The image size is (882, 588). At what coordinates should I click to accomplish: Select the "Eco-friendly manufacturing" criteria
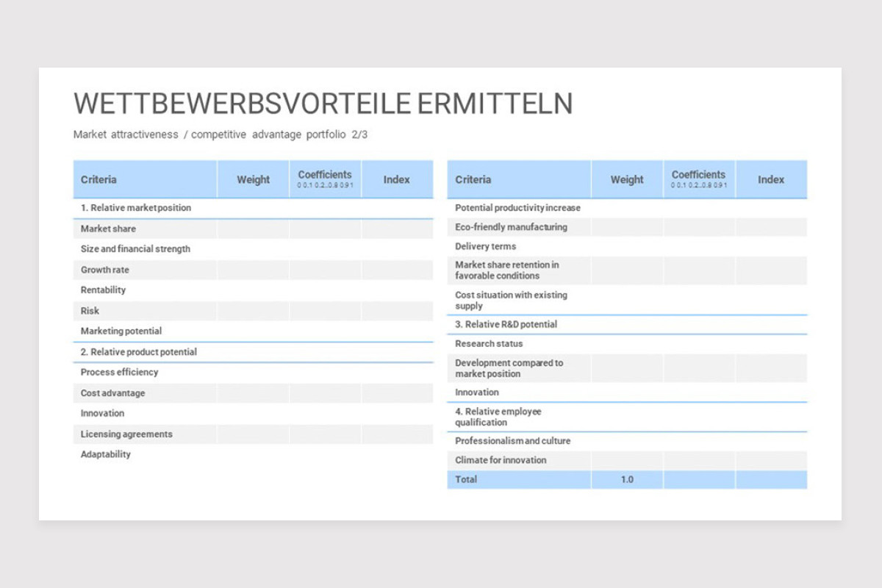(511, 227)
